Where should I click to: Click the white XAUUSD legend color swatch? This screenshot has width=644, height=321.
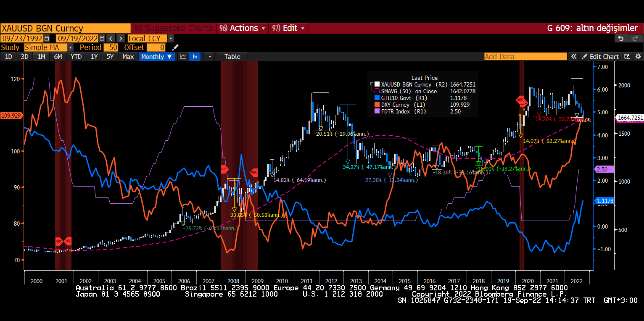377,84
